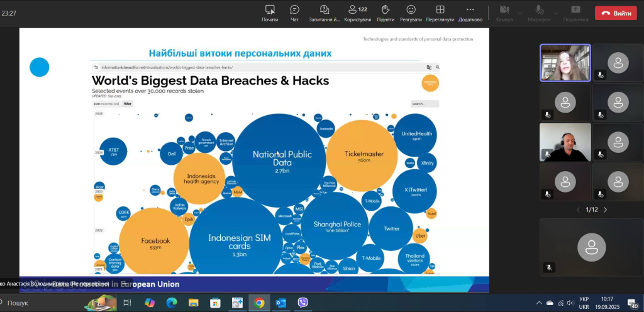The height and width of the screenshot is (312, 644).
Task: Open the notification center icon
Action: pos(633,303)
